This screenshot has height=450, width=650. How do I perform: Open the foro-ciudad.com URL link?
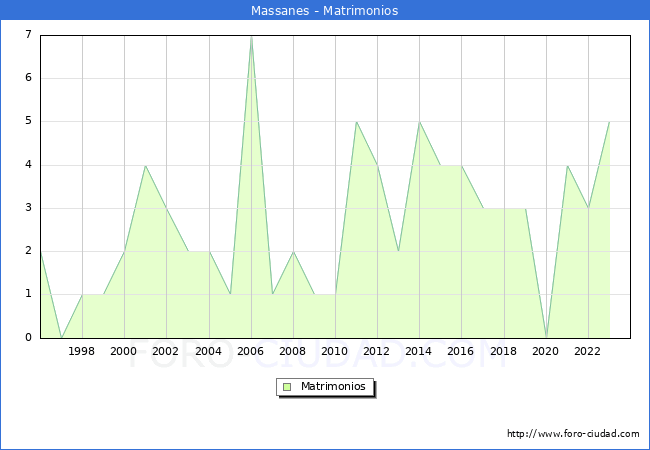tap(573, 434)
